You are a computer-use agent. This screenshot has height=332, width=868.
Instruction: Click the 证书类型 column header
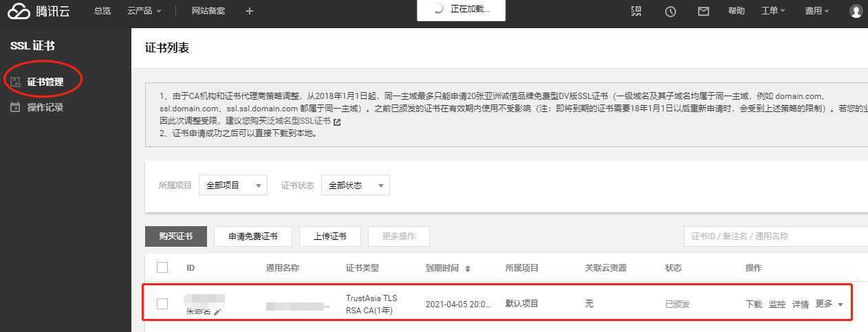[x=362, y=268]
